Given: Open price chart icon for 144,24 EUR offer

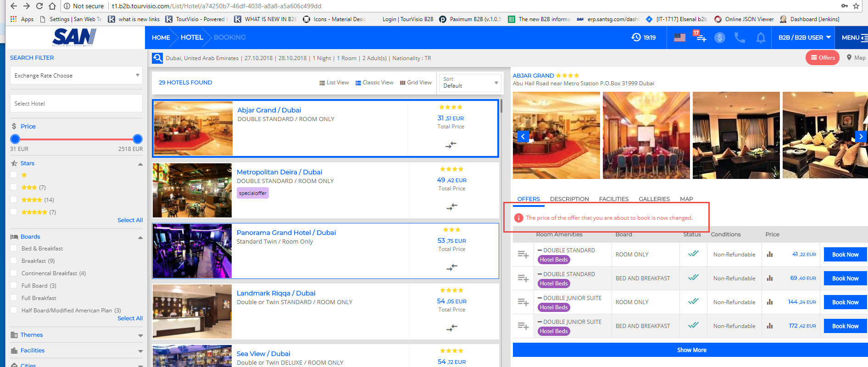Looking at the screenshot, I should [x=770, y=302].
